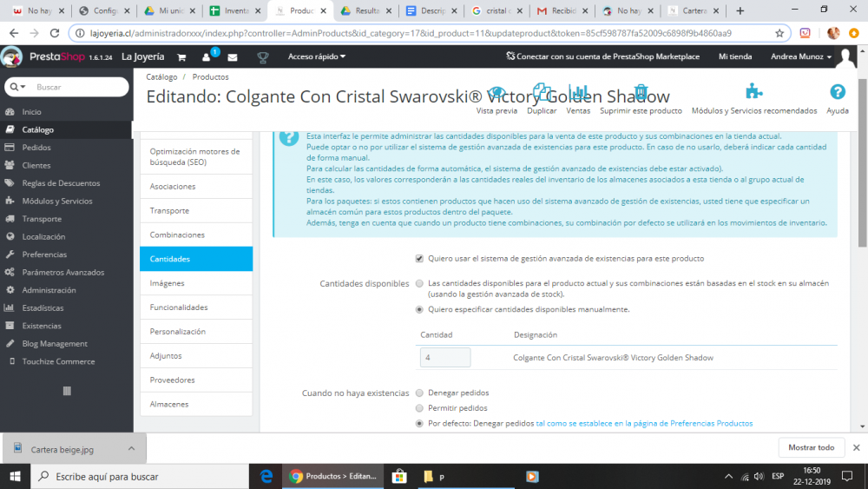Open the Instagram extension icon
The image size is (868, 489).
pyautogui.click(x=805, y=33)
